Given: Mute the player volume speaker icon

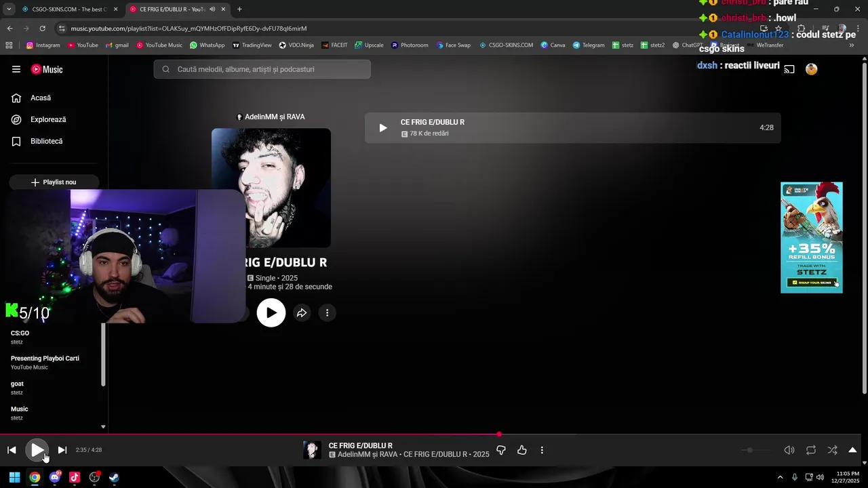Looking at the screenshot, I should (789, 450).
